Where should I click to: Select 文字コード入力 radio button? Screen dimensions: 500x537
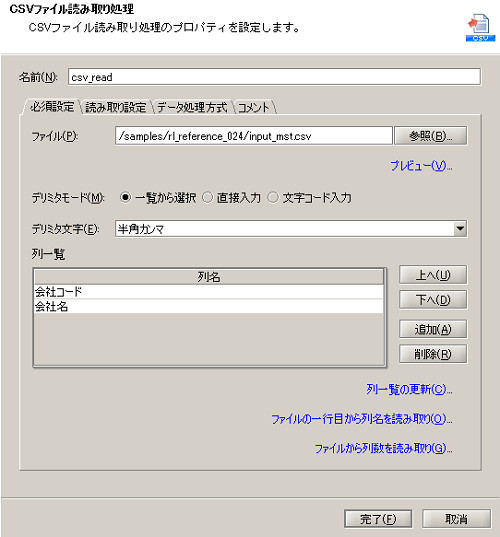[x=273, y=198]
